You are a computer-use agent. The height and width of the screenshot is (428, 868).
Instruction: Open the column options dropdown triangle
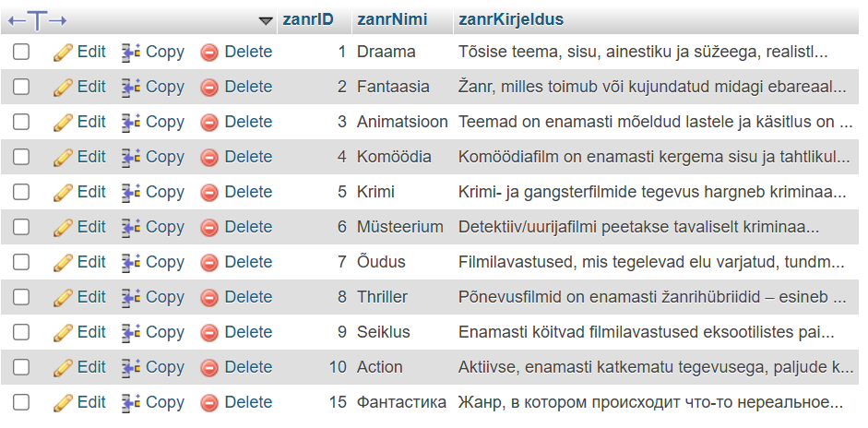pyautogui.click(x=266, y=20)
